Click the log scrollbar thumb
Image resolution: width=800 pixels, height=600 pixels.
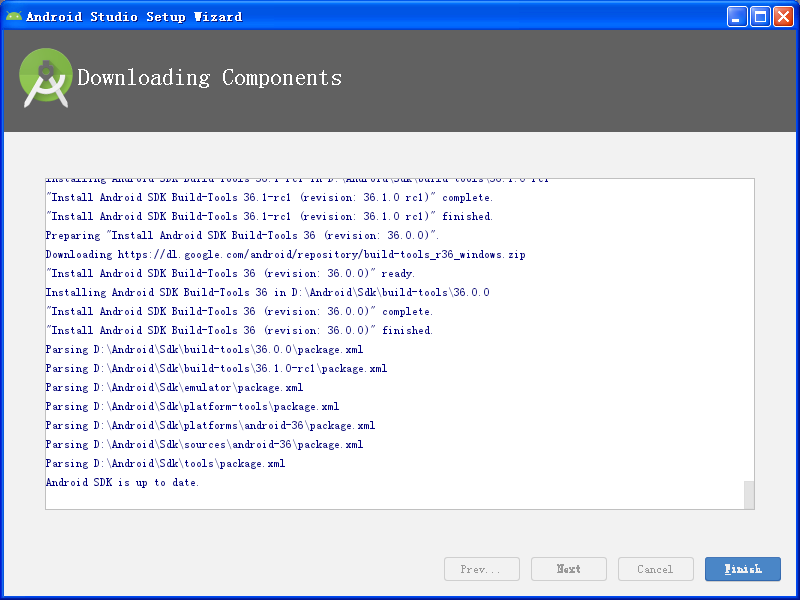tap(748, 494)
